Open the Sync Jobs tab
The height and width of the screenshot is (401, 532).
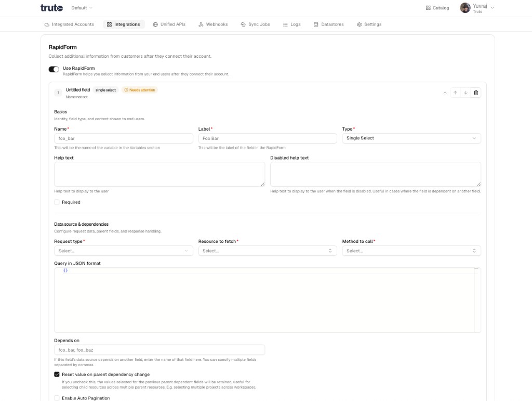255,24
